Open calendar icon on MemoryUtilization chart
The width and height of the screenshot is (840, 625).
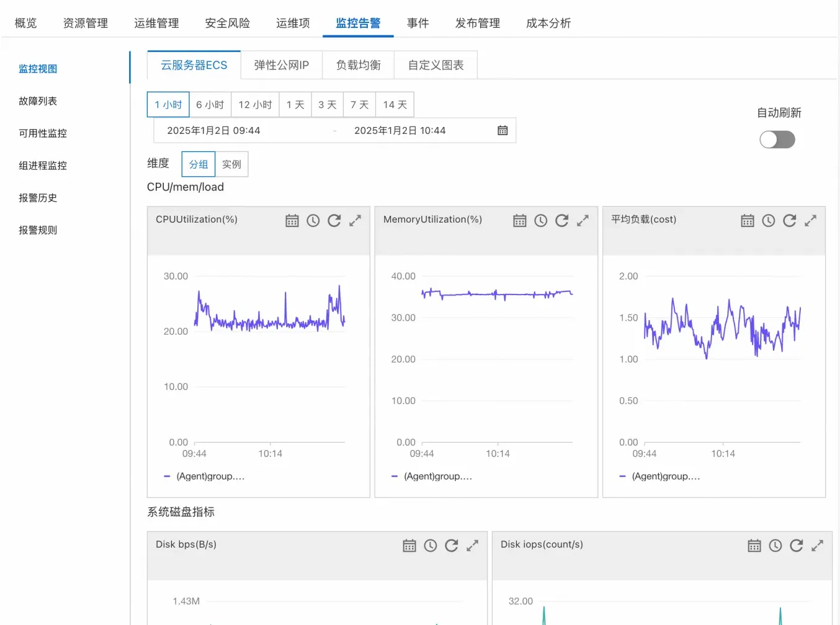[520, 221]
